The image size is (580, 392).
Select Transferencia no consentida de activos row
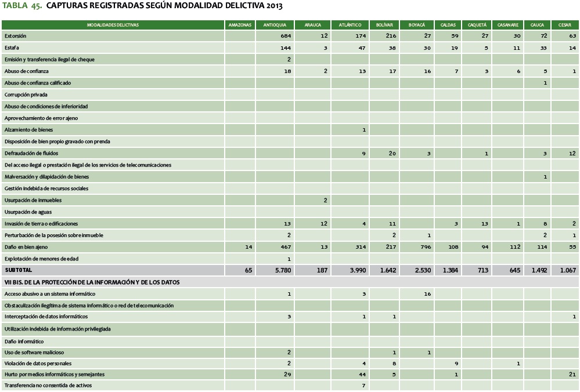(48, 386)
